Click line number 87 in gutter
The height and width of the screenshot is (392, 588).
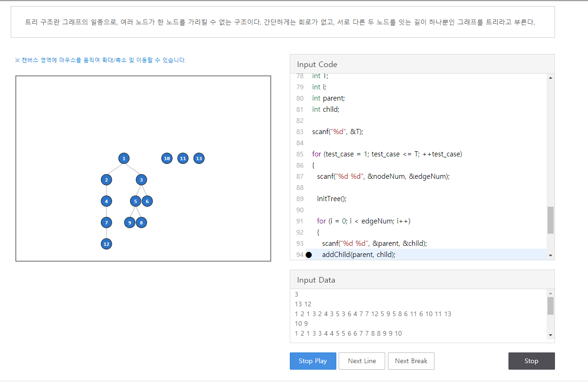click(300, 176)
